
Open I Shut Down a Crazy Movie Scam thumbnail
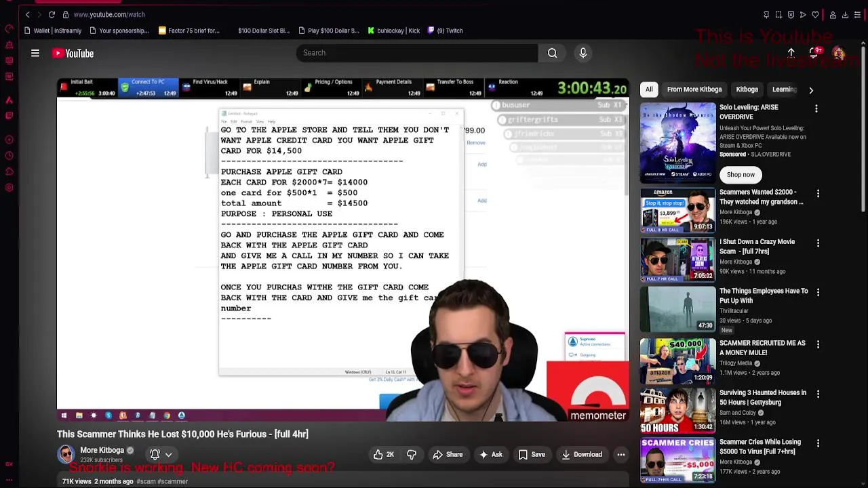[x=677, y=260]
